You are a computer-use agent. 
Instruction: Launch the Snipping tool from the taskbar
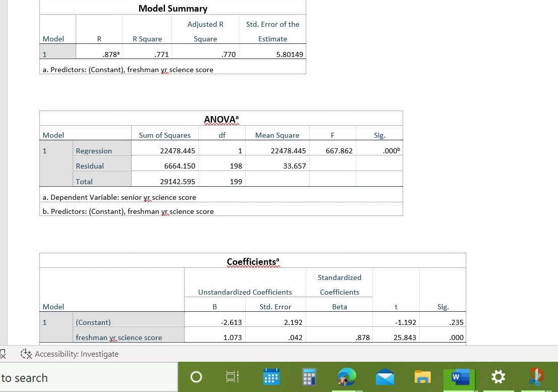tap(536, 376)
